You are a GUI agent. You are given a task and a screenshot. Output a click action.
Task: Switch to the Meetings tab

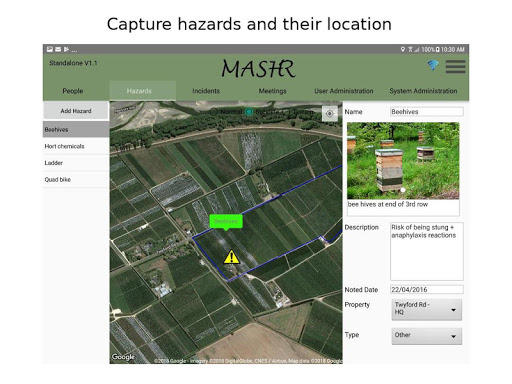(273, 91)
